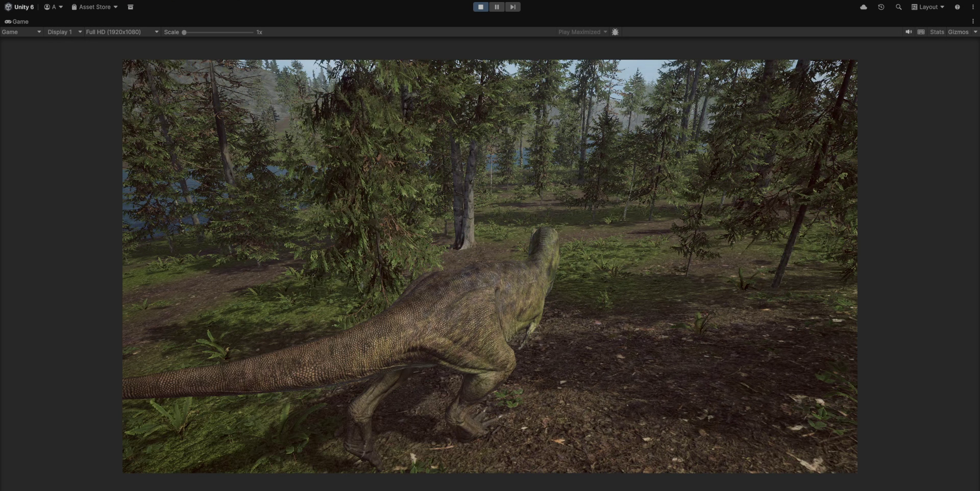The width and height of the screenshot is (980, 491).
Task: Open the Layout dropdown
Action: pyautogui.click(x=927, y=7)
